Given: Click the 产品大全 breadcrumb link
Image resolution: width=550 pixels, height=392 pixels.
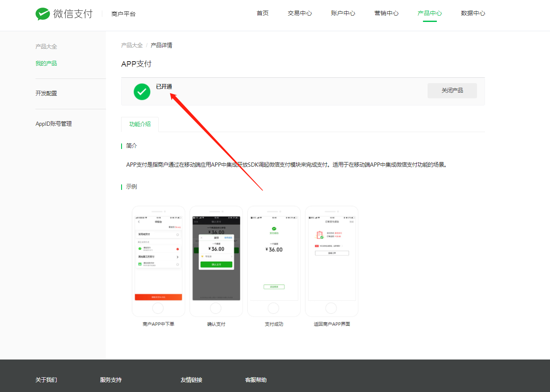Looking at the screenshot, I should (x=132, y=45).
